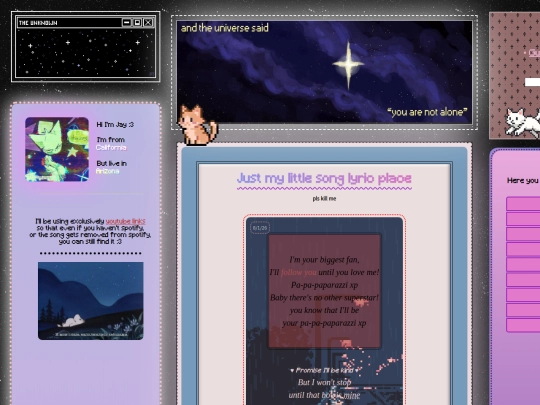This screenshot has width=540, height=405.
Task: Select the highlighted word California
Action: click(x=111, y=148)
